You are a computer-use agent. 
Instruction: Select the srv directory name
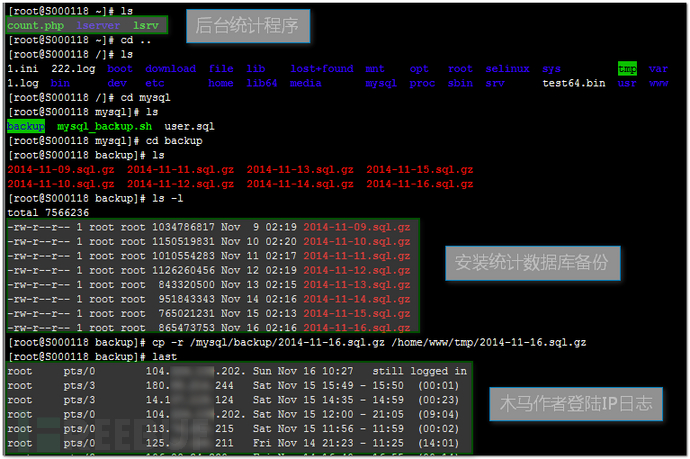pos(495,83)
